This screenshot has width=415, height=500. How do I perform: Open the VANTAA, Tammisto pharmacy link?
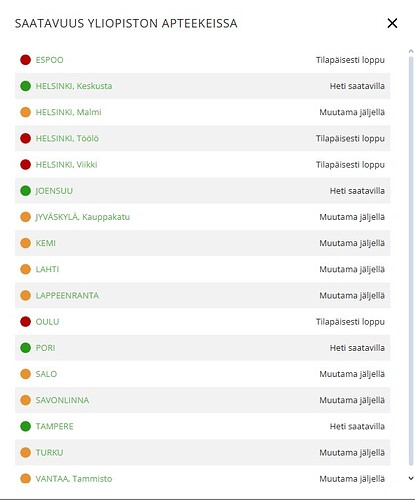[x=74, y=479]
